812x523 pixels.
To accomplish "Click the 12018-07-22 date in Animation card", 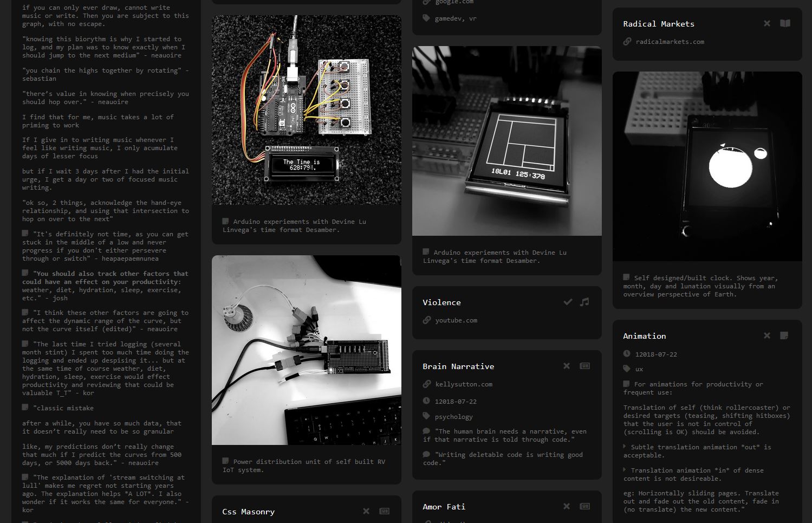I will tap(656, 354).
